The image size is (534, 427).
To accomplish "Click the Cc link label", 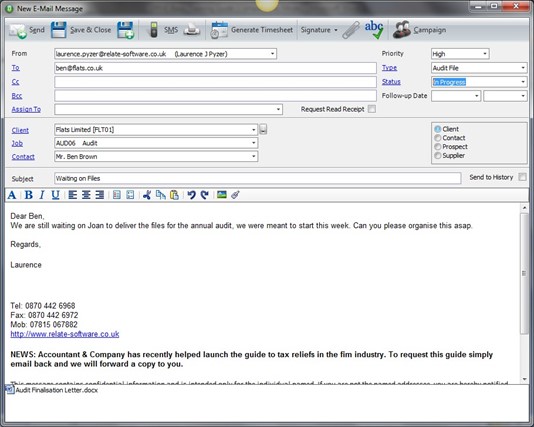I will tap(16, 82).
